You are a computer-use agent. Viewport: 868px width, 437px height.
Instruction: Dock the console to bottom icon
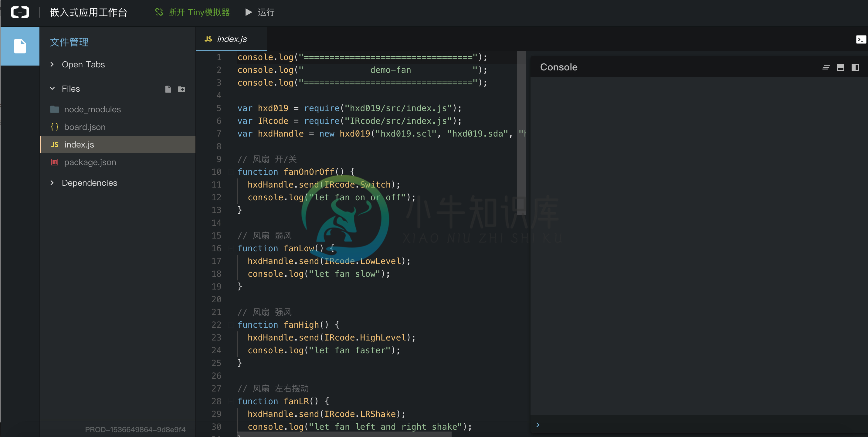click(840, 67)
